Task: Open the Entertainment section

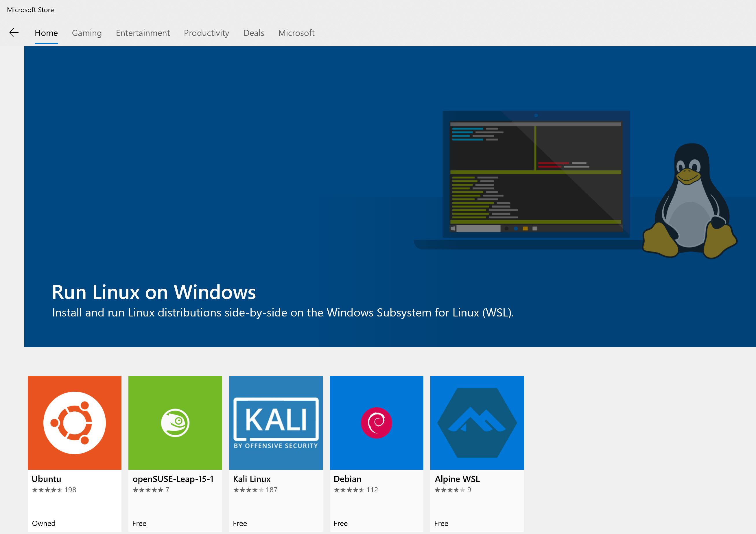Action: [143, 33]
